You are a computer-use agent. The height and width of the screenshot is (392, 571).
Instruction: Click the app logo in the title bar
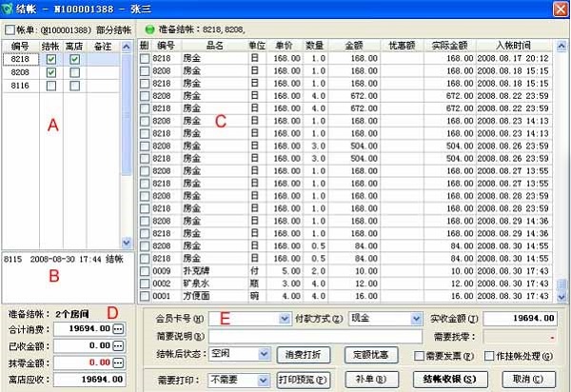pyautogui.click(x=7, y=9)
